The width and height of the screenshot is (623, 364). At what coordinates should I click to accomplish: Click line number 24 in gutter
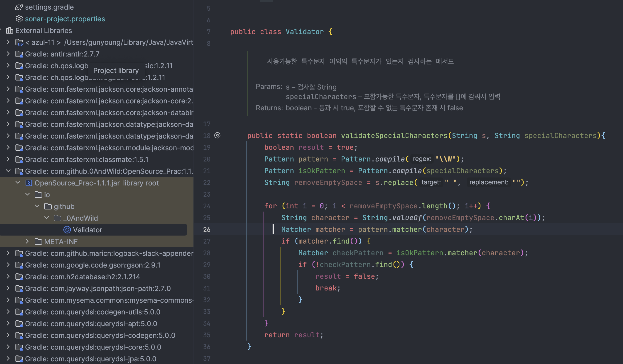pyautogui.click(x=207, y=206)
